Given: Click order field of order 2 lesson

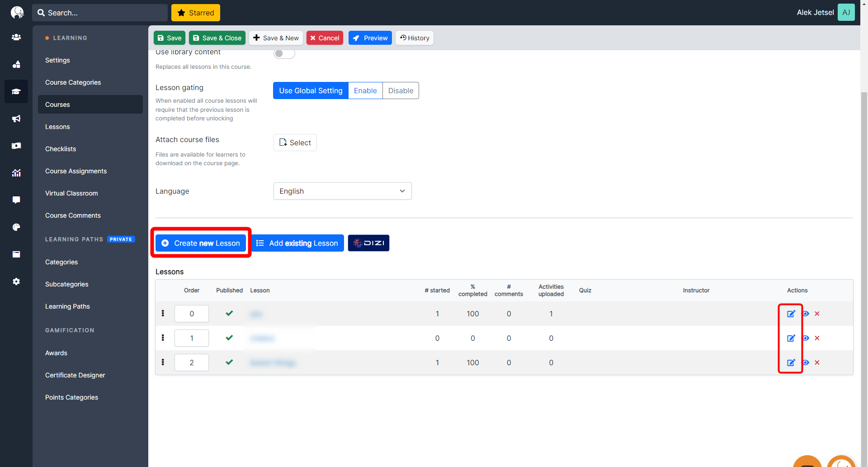Looking at the screenshot, I should coord(192,362).
